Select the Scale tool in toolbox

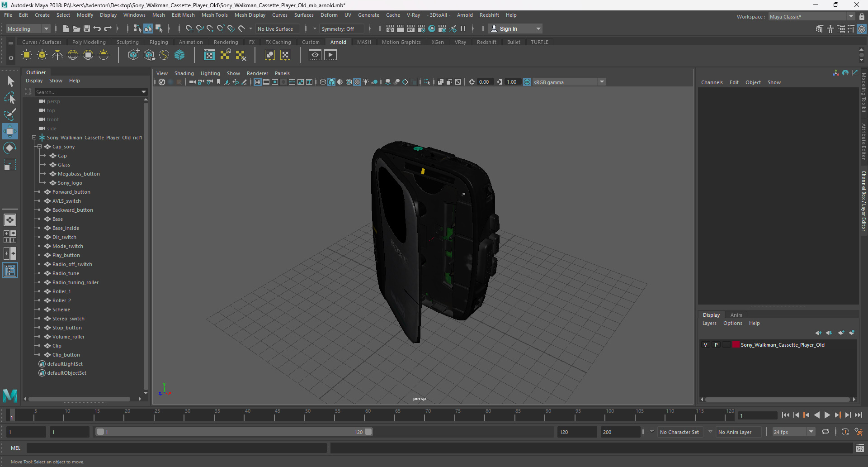pyautogui.click(x=10, y=164)
